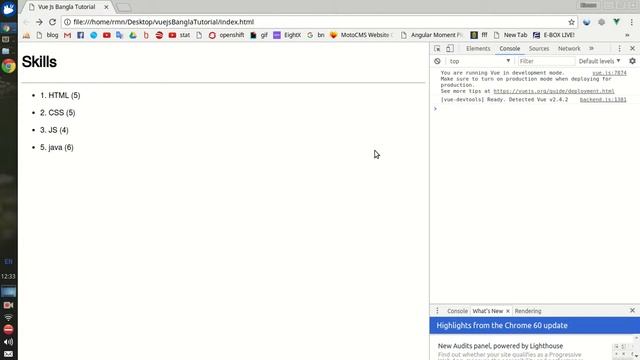The width and height of the screenshot is (640, 360).
Task: Open the EightX bookmark
Action: pyautogui.click(x=287, y=35)
